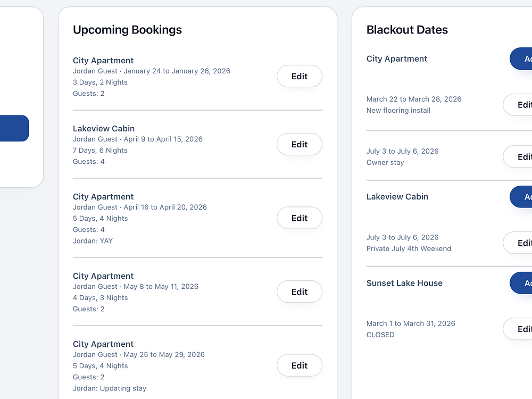The height and width of the screenshot is (399, 532).
Task: Add a blackout date for Sunset Lake House
Action: click(522, 283)
